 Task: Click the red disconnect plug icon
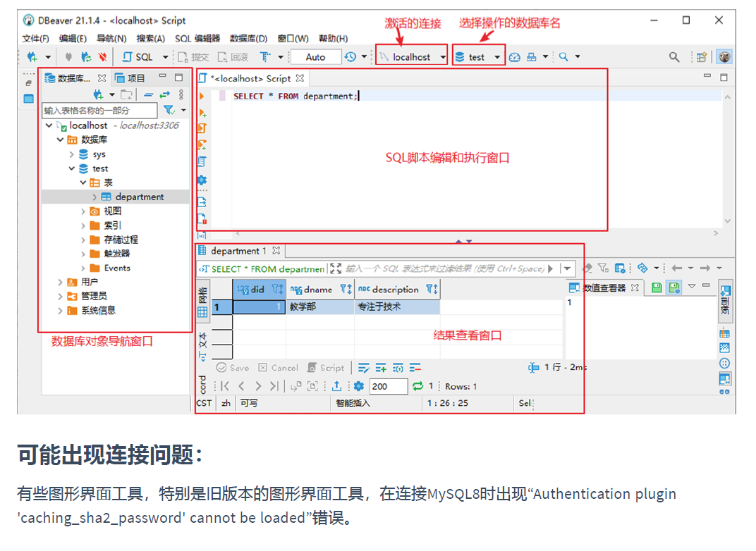pos(103,57)
